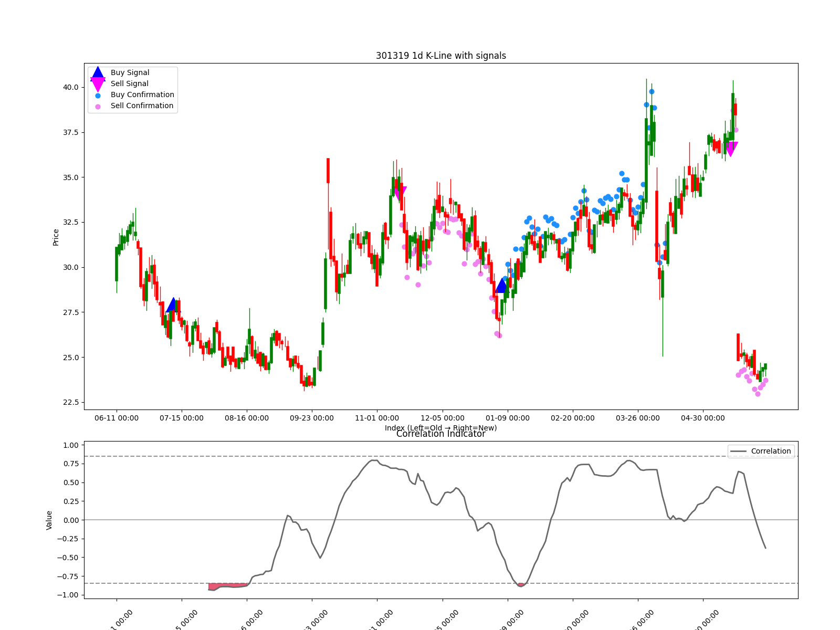This screenshot has width=840, height=630.
Task: Click the 25.0 price tick label
Action: click(x=70, y=358)
